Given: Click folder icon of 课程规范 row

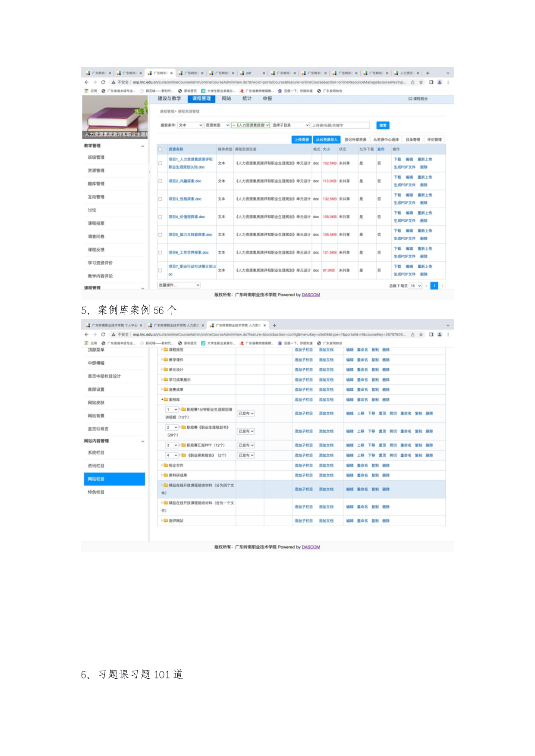Looking at the screenshot, I should 166,350.
